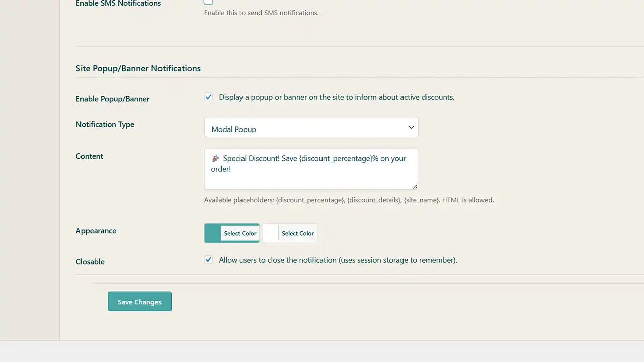Click the "Allow users to close the notification" label
644x362 pixels.
[338, 260]
